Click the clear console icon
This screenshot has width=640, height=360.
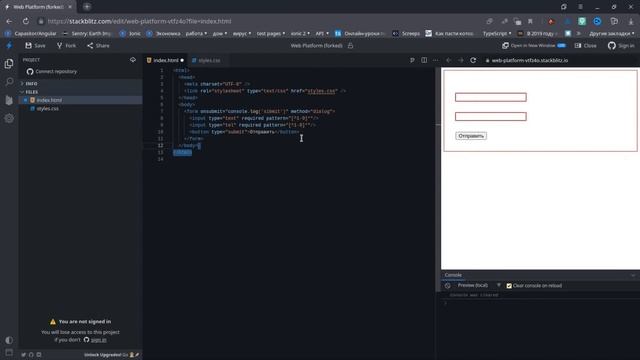(x=448, y=286)
